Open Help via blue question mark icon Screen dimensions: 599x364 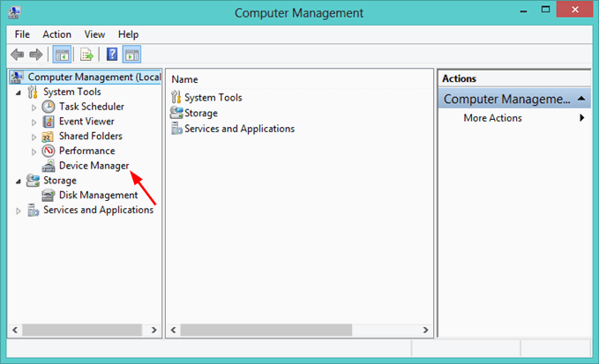point(112,54)
